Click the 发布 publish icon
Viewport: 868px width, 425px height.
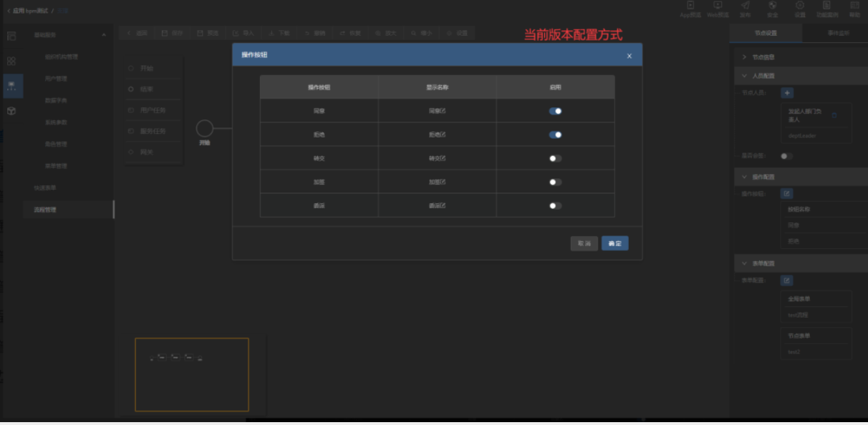746,10
